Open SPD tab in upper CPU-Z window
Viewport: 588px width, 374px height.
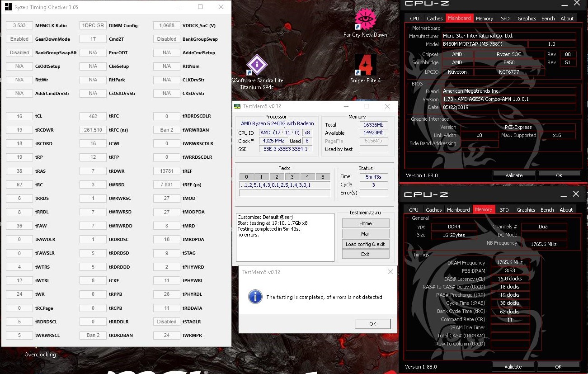[505, 19]
